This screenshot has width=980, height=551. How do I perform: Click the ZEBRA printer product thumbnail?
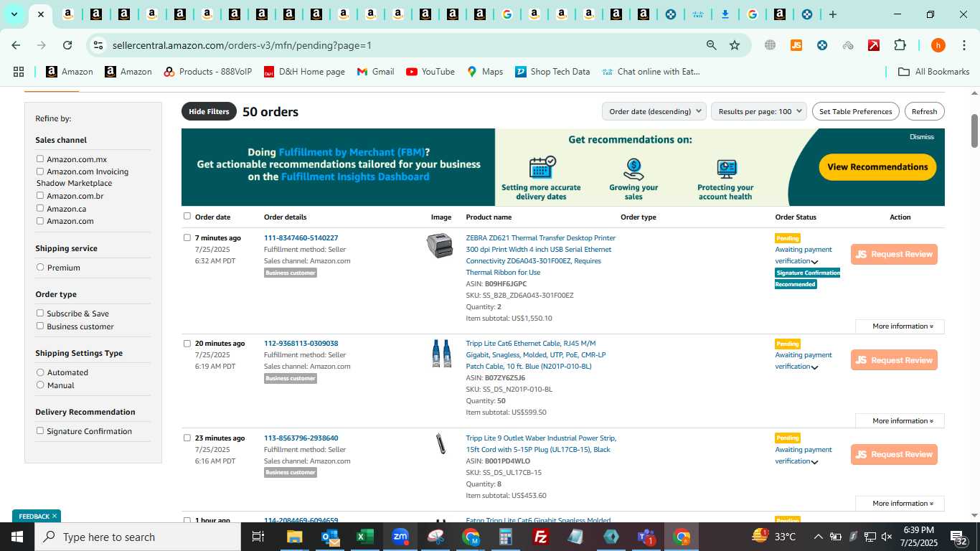[x=440, y=245]
